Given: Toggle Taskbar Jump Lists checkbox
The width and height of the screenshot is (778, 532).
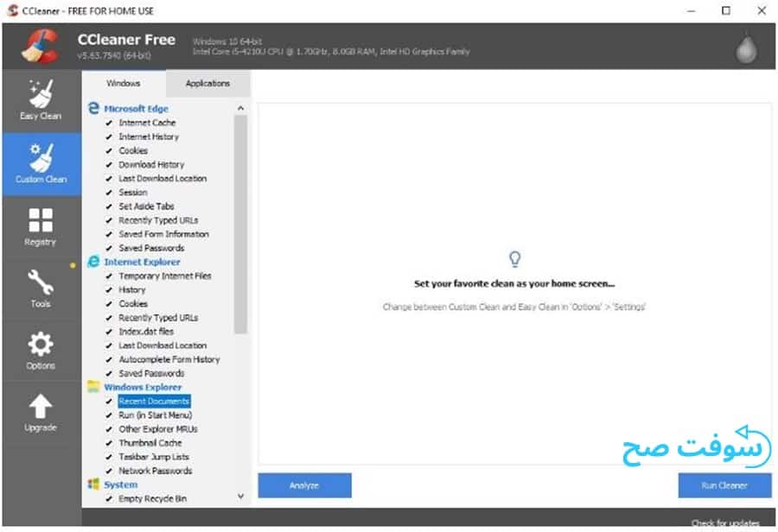Looking at the screenshot, I should click(109, 457).
